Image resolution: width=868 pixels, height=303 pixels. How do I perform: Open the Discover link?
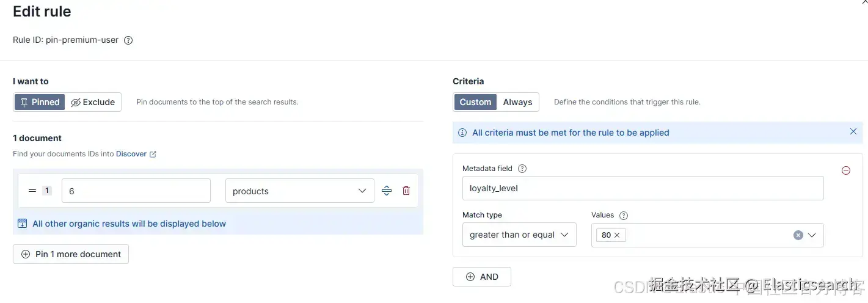[131, 154]
